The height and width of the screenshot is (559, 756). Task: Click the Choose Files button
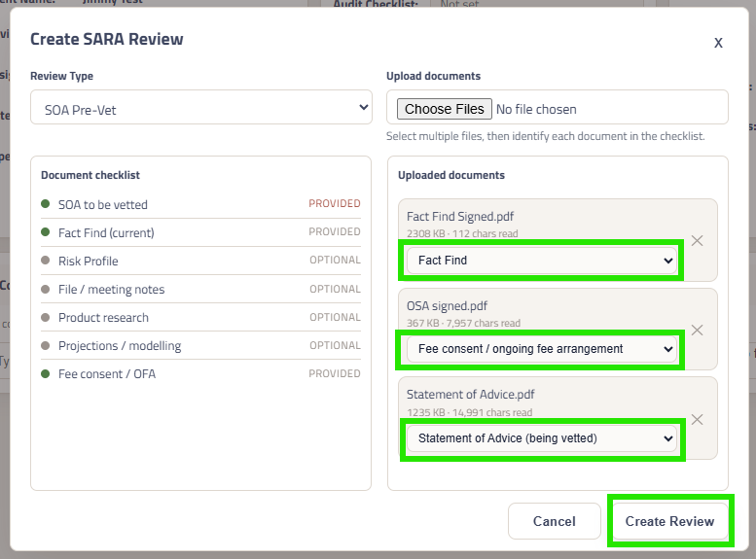[x=444, y=109]
